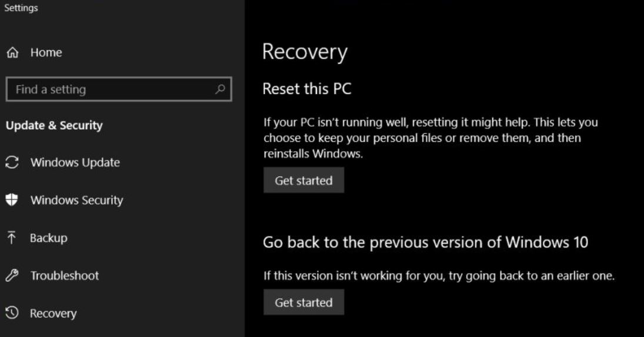This screenshot has width=644, height=337.
Task: Click the search magnifier icon
Action: pos(220,89)
